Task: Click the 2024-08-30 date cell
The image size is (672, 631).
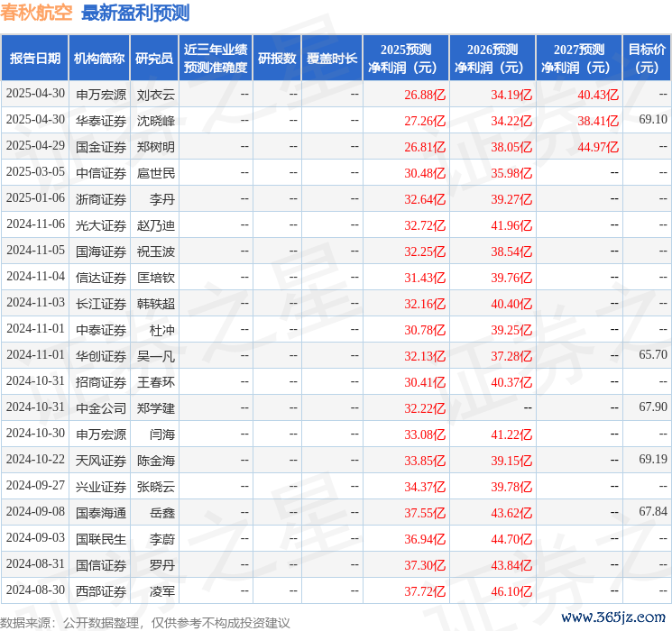Action: point(35,590)
